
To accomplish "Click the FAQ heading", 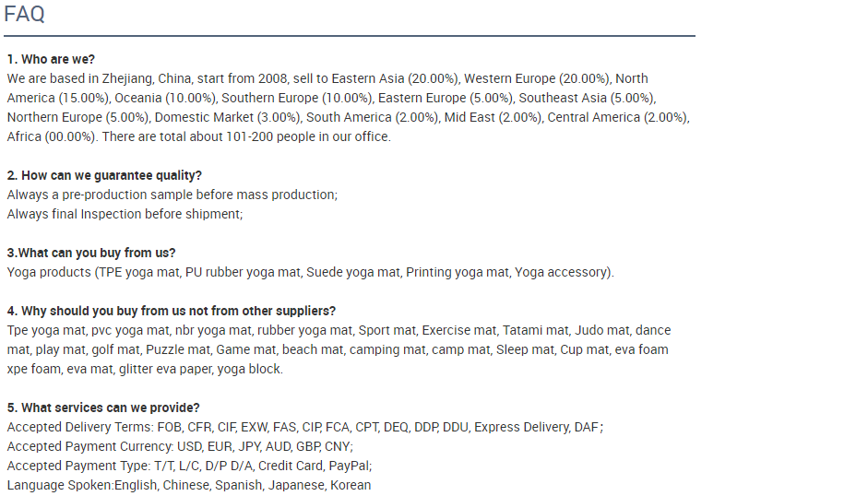I will click(x=25, y=14).
